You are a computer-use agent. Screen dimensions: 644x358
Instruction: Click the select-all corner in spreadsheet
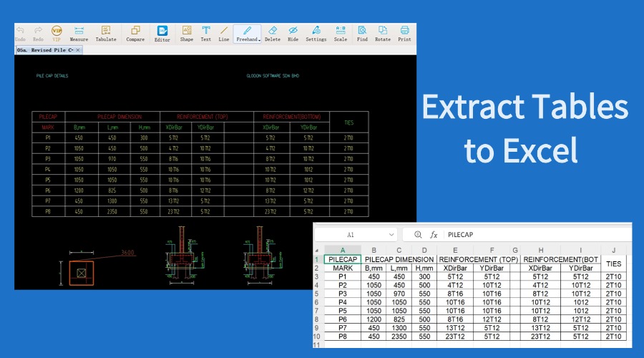[x=317, y=250]
